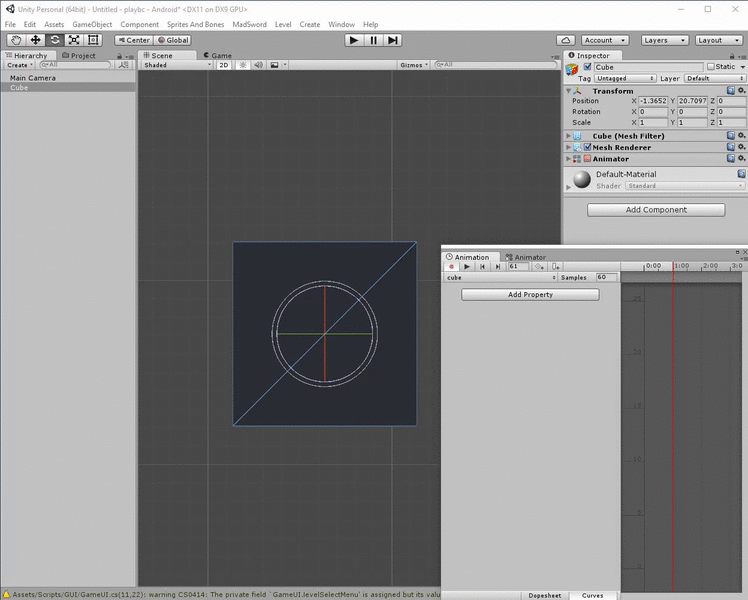Select the Hand tool in toolbar
This screenshot has width=748, height=600.
(x=16, y=40)
